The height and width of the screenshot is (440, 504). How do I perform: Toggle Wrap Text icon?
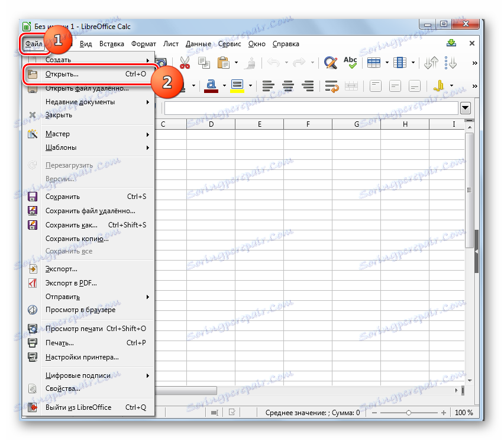pos(332,86)
